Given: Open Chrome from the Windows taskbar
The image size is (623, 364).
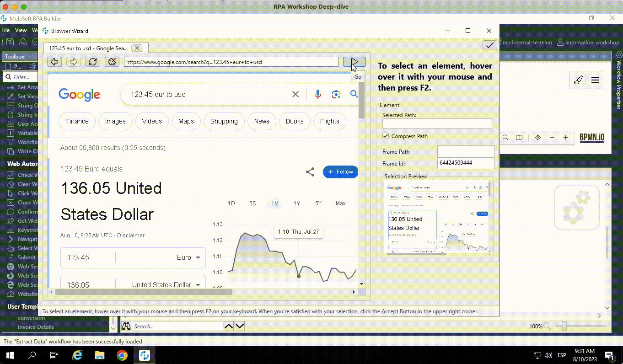Looking at the screenshot, I should [122, 355].
